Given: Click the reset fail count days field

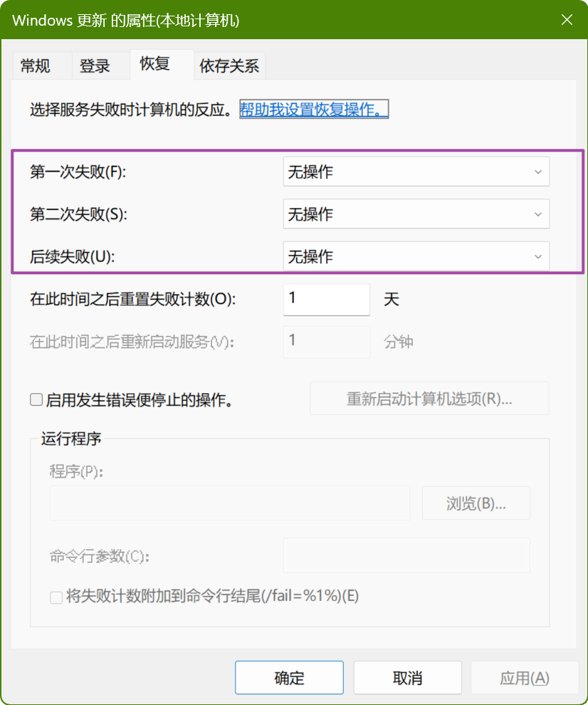Looking at the screenshot, I should coord(326,299).
